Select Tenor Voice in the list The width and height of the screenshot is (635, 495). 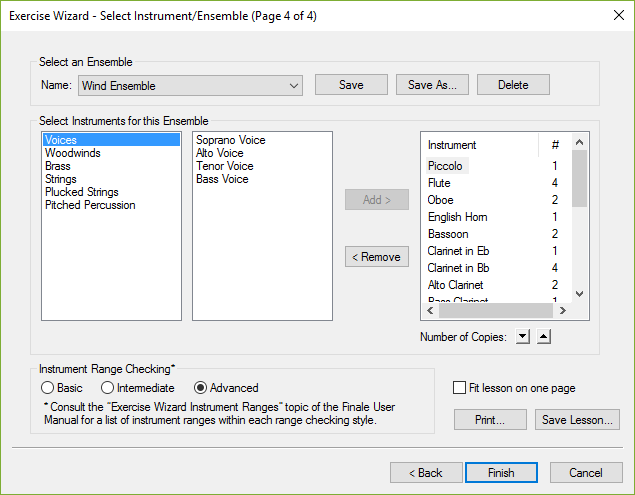[x=224, y=166]
